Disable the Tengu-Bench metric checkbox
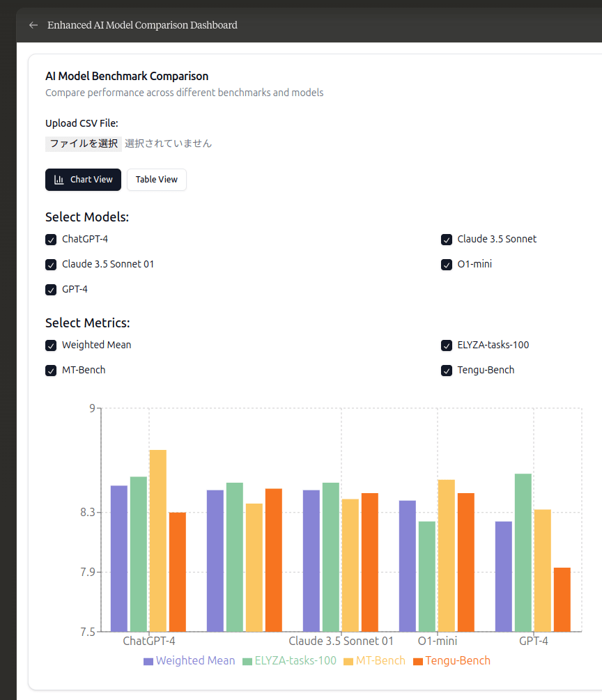Image resolution: width=602 pixels, height=700 pixels. tap(447, 371)
